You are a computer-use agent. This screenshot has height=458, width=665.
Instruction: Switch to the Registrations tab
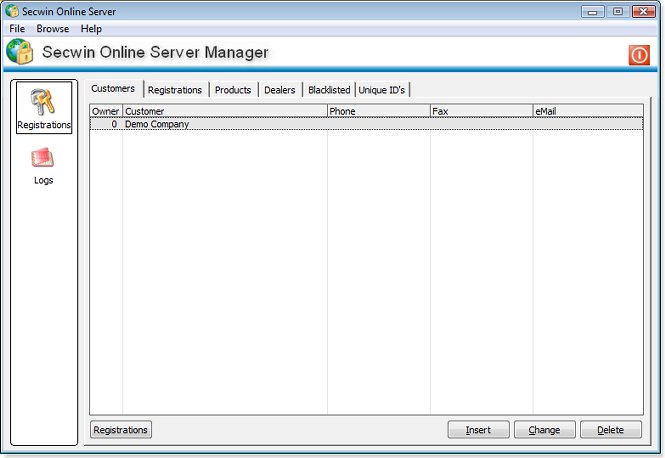pos(175,90)
